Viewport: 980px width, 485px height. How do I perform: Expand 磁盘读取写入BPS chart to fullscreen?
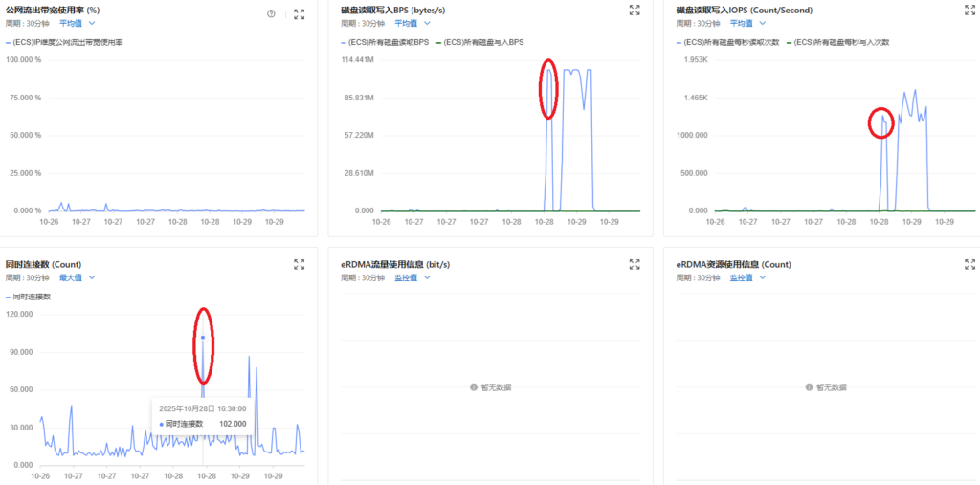click(635, 10)
